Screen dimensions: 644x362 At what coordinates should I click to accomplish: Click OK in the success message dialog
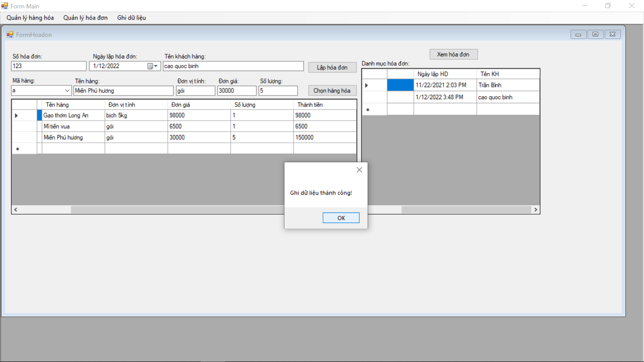[x=341, y=218]
